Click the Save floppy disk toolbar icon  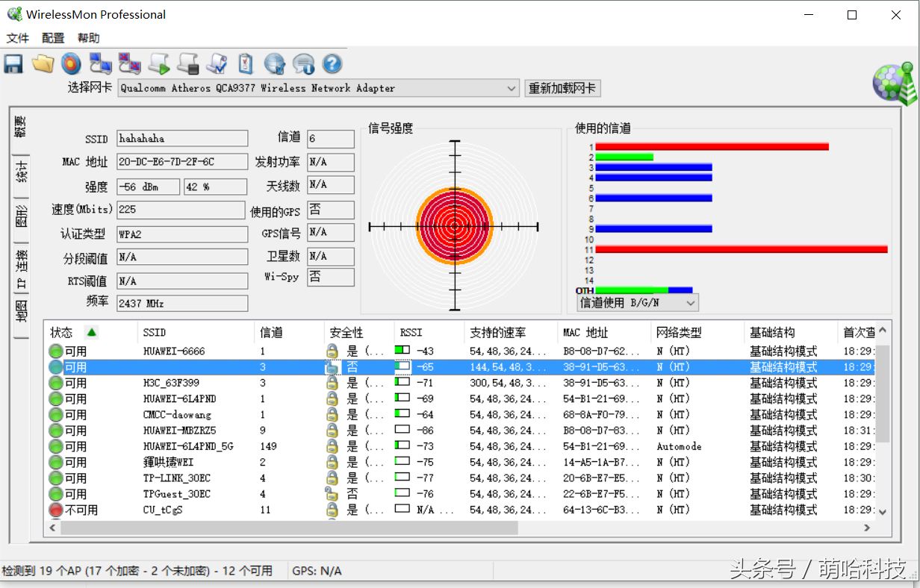[13, 64]
